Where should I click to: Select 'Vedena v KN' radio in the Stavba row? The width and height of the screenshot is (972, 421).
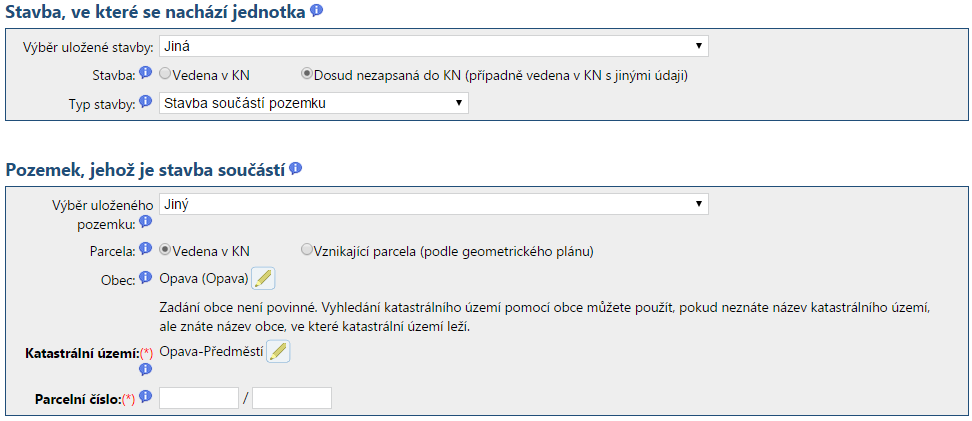point(165,74)
